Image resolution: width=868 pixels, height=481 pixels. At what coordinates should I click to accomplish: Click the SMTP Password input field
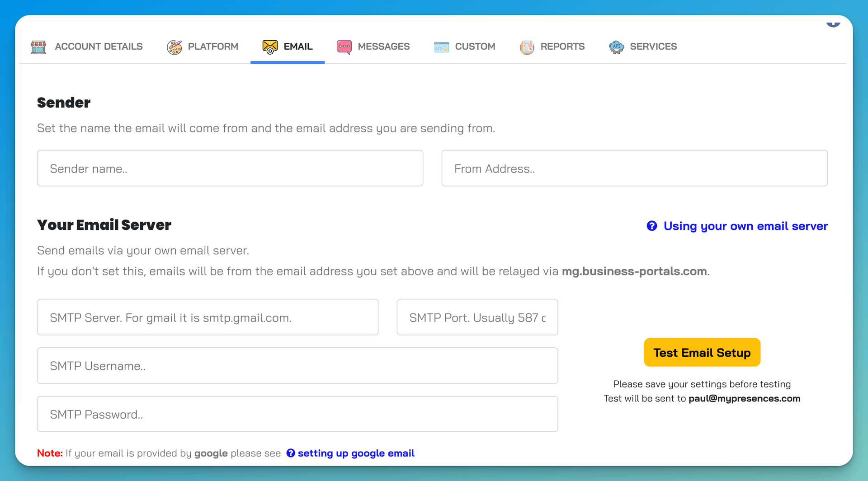[x=297, y=414]
